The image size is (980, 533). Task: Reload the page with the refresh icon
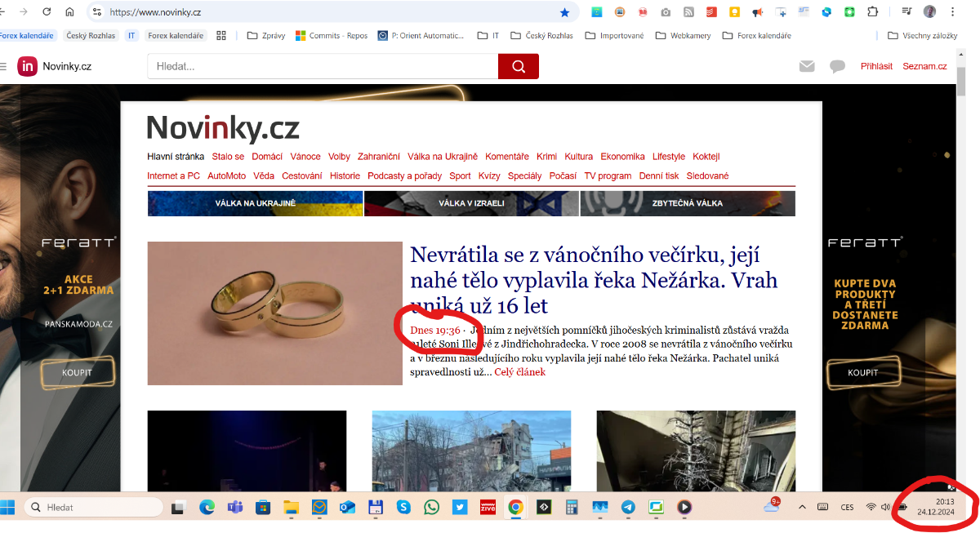[x=47, y=12]
